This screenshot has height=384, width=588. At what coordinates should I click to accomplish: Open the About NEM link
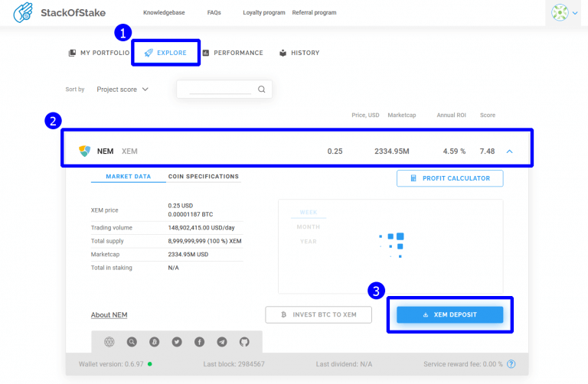point(109,314)
